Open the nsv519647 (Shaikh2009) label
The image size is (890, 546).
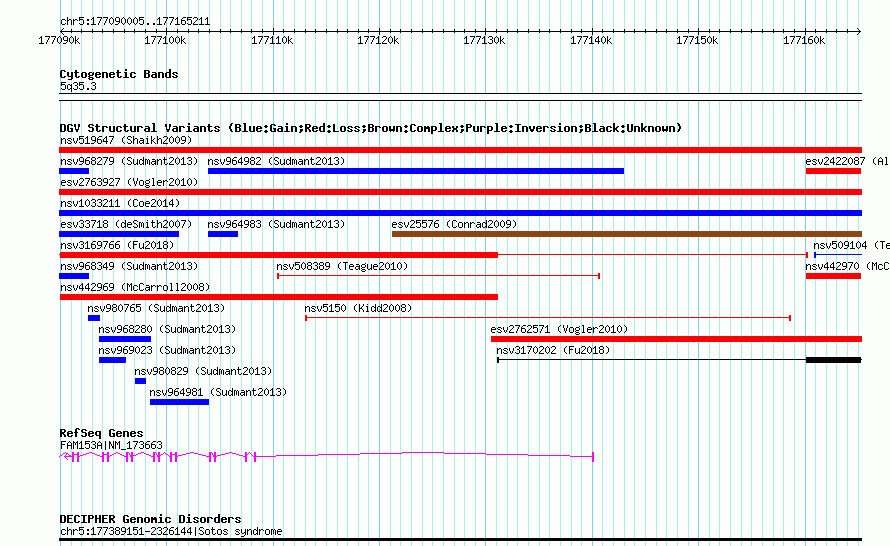[x=126, y=140]
